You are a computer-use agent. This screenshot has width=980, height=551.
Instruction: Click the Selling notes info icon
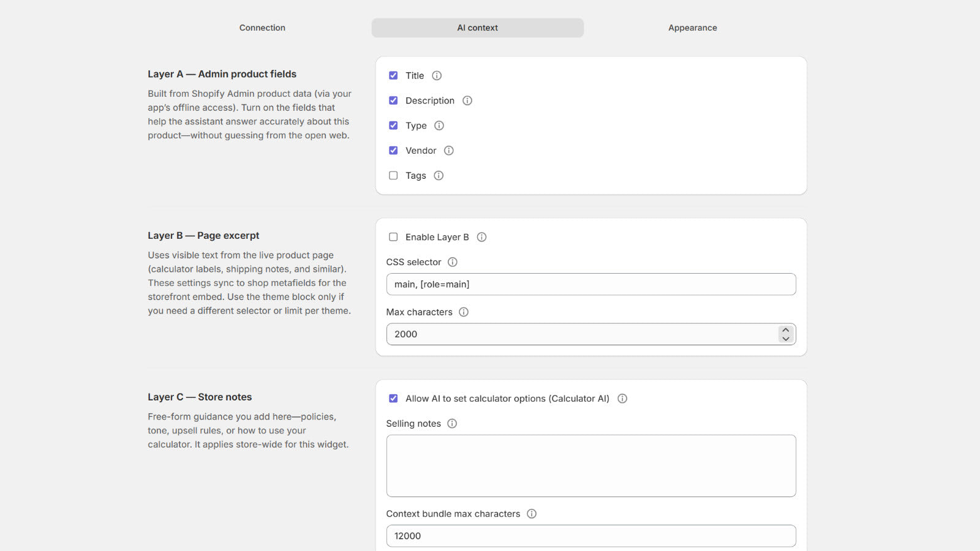pos(452,423)
